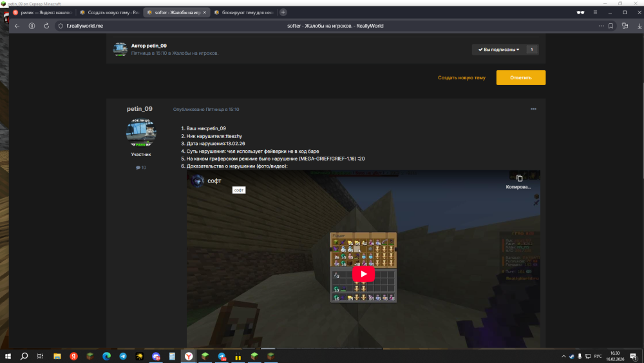Screen dimensions: 644x363
Task: Switch to the 'рилик — Яндекс' tab
Action: point(43,12)
